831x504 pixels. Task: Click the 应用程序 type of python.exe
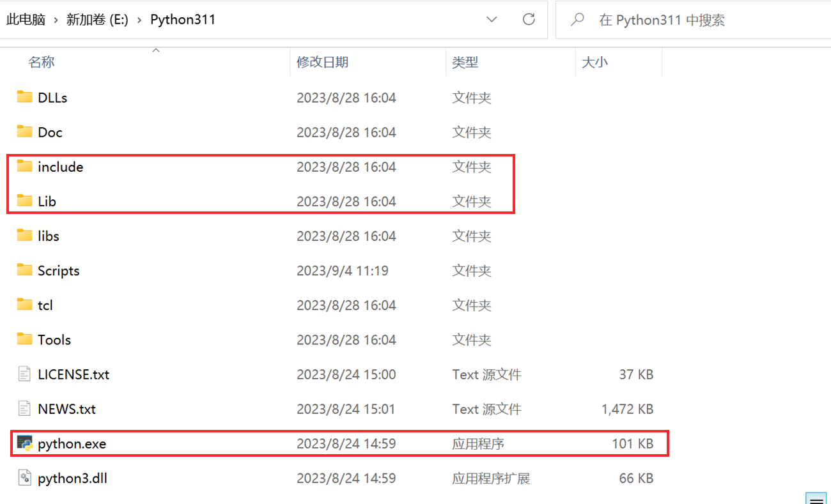coord(478,443)
